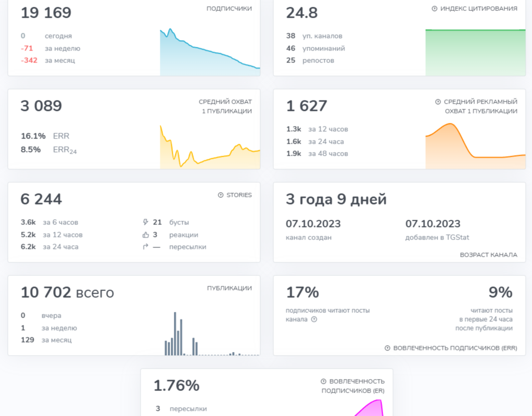This screenshot has height=416, width=532.
Task: Select the thumbs-up icon beside реакции
Action: 146,235
